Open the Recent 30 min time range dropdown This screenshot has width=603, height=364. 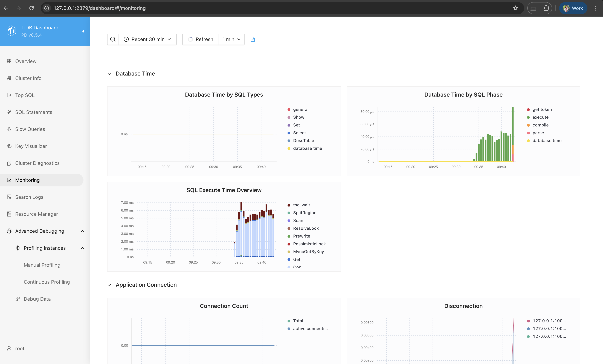pyautogui.click(x=147, y=39)
